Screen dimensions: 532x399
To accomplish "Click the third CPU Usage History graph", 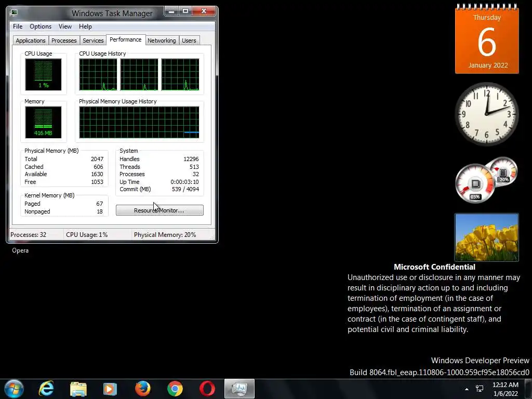I will [180, 75].
